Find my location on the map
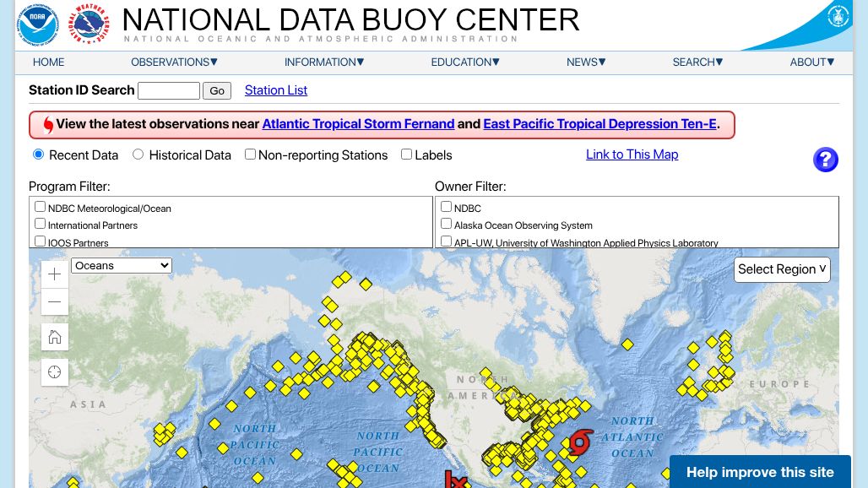This screenshot has width=868, height=488. tap(54, 371)
